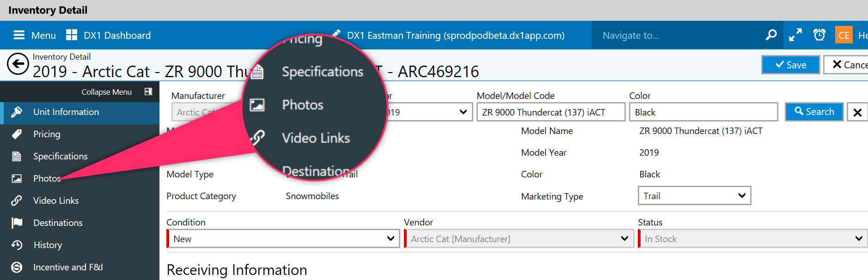
Task: Select Unit Information in sidebar
Action: (79, 112)
